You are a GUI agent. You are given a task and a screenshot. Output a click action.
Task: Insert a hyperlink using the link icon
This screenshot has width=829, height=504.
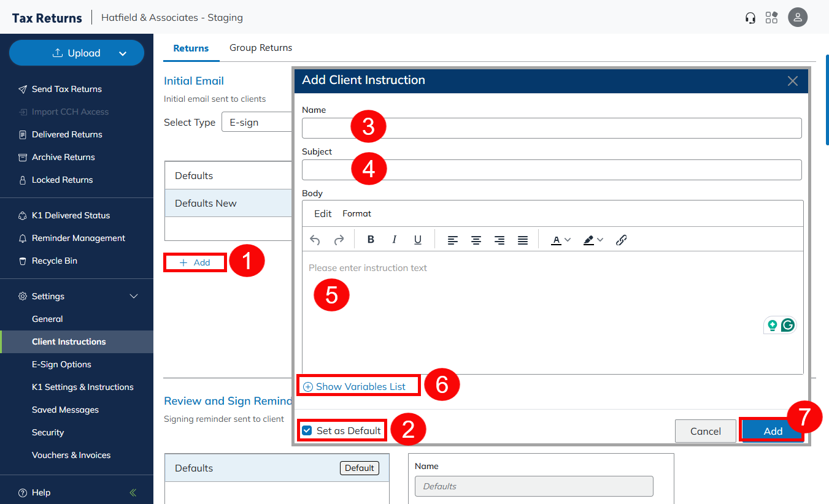[621, 240]
